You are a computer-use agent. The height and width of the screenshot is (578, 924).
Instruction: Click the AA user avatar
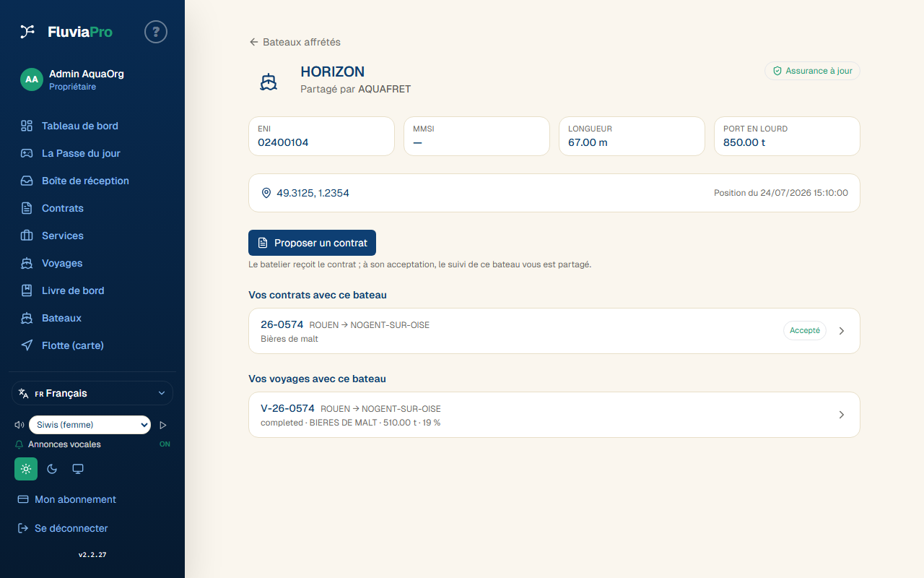[x=32, y=79]
